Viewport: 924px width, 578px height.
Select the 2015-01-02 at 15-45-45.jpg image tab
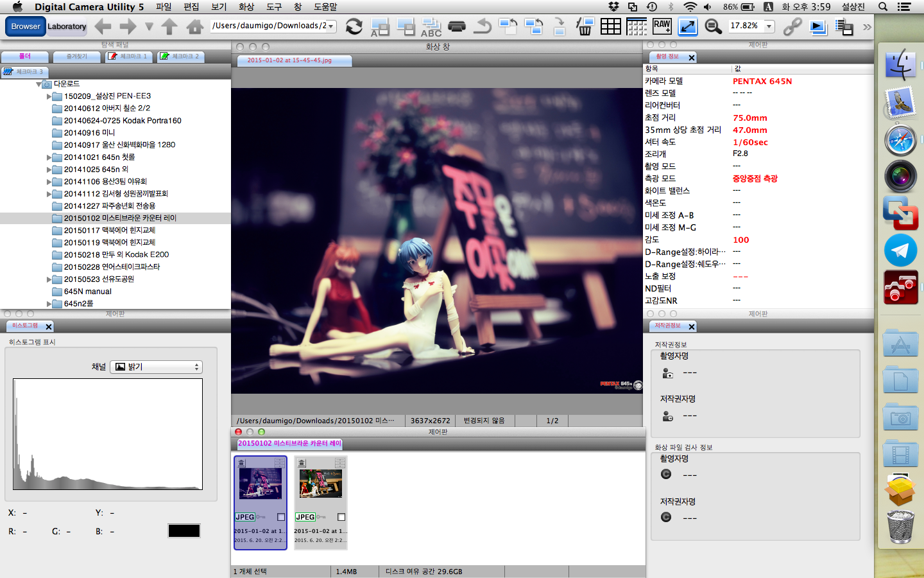[295, 60]
